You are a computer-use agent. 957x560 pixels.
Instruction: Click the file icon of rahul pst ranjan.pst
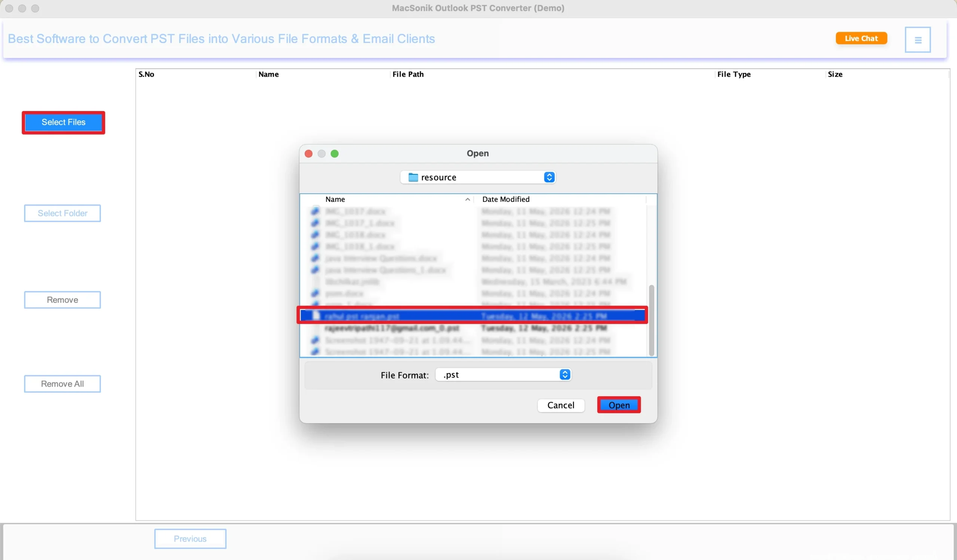pos(316,316)
